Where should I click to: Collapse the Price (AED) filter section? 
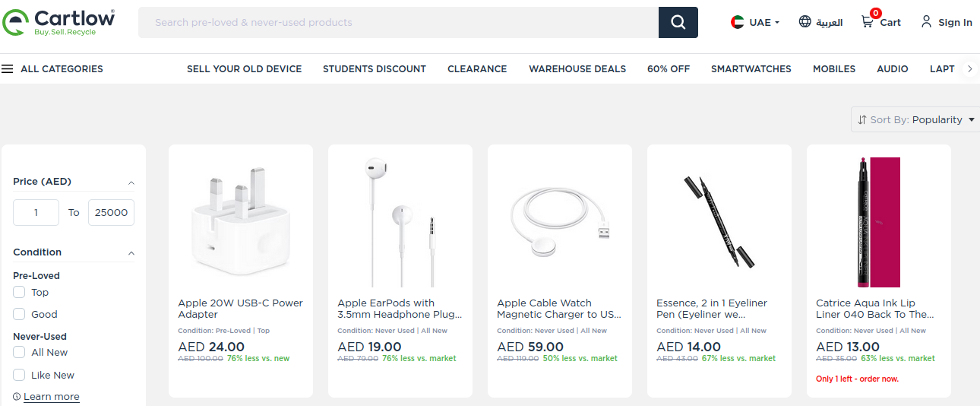click(131, 182)
